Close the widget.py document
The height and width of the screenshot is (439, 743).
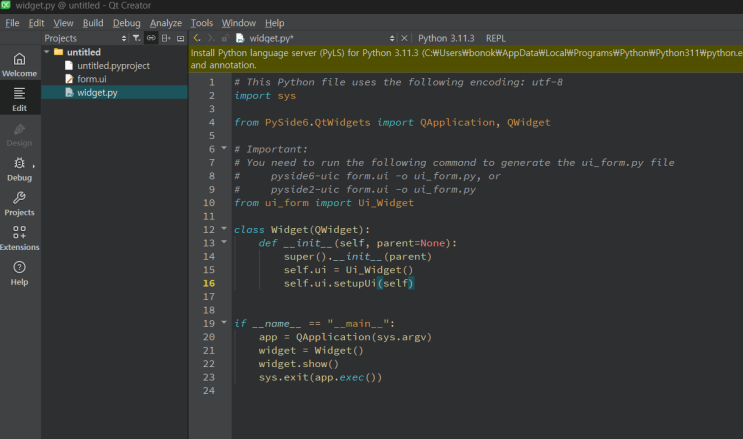point(403,38)
